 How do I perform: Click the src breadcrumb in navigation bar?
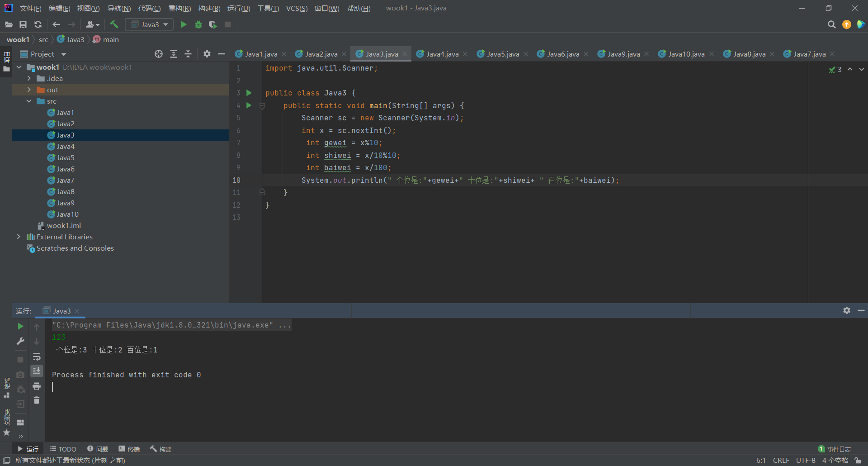point(43,39)
